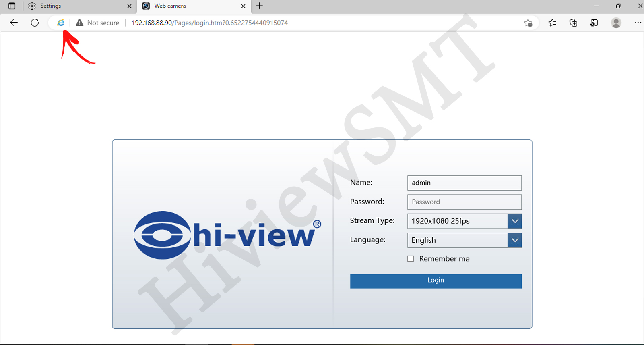Click the browser back arrow

click(14, 23)
